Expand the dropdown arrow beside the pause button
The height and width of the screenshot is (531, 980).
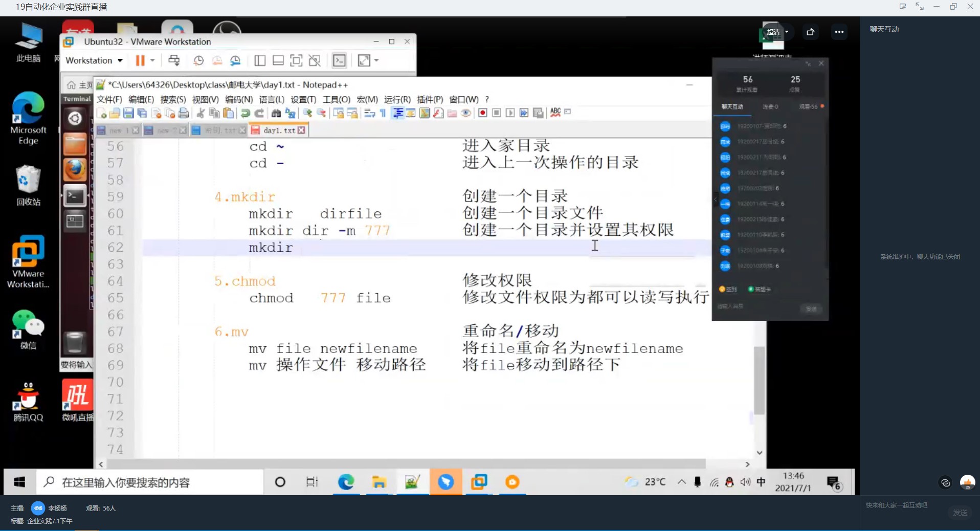tap(152, 60)
